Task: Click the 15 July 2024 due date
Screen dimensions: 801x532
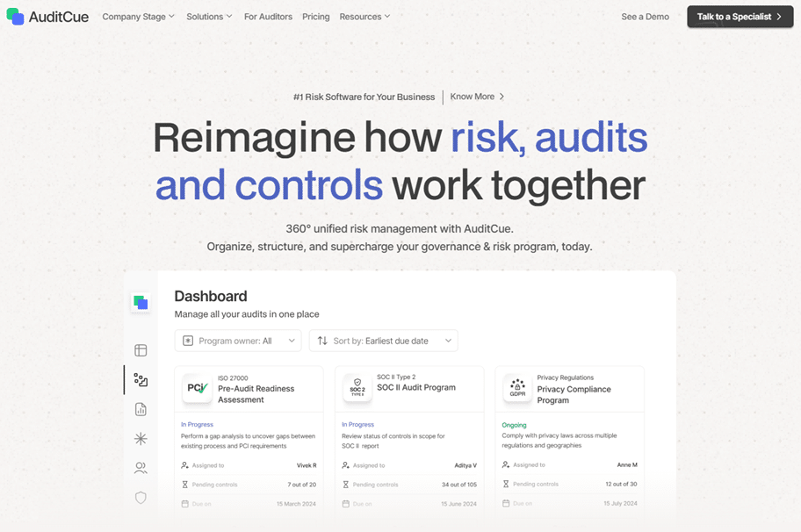Action: pyautogui.click(x=620, y=503)
